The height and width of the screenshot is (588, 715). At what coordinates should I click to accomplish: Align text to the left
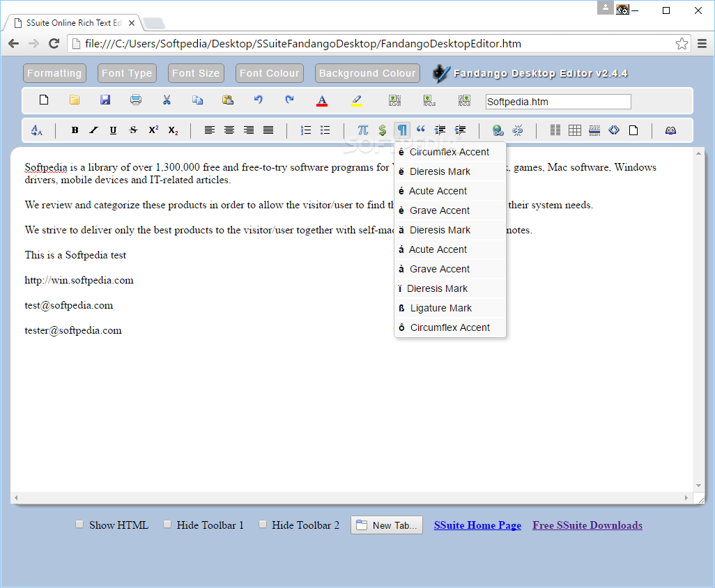(x=209, y=130)
